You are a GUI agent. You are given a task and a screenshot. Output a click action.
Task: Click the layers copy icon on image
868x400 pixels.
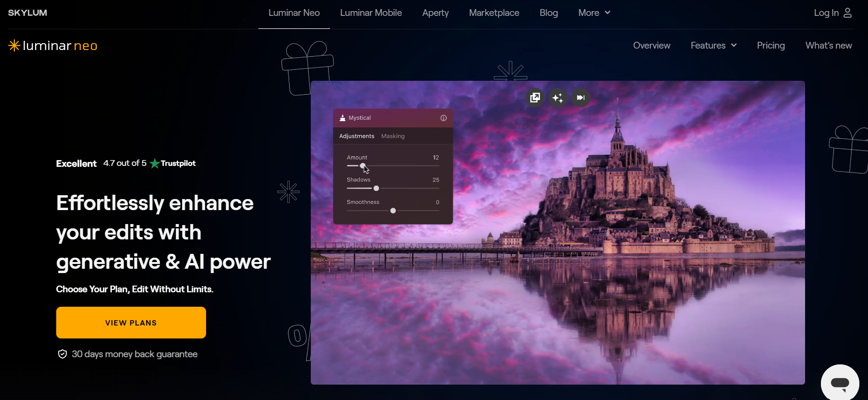(x=535, y=98)
